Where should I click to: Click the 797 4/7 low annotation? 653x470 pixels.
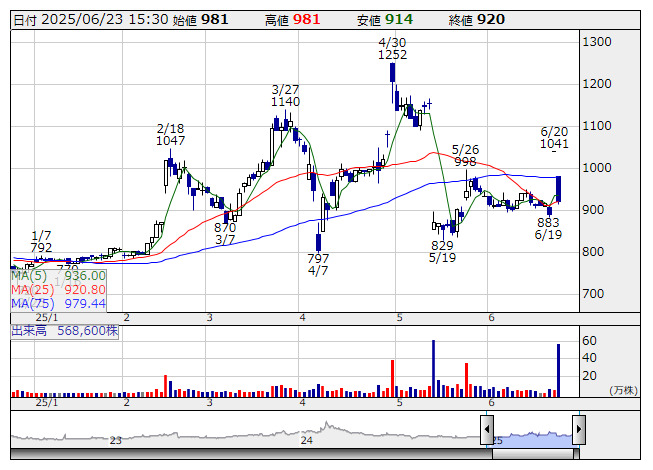click(x=318, y=265)
